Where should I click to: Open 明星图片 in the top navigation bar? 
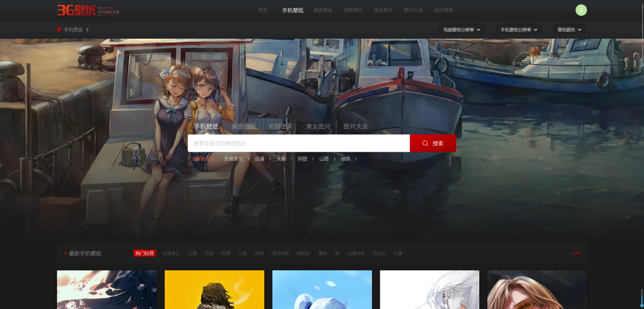point(353,10)
